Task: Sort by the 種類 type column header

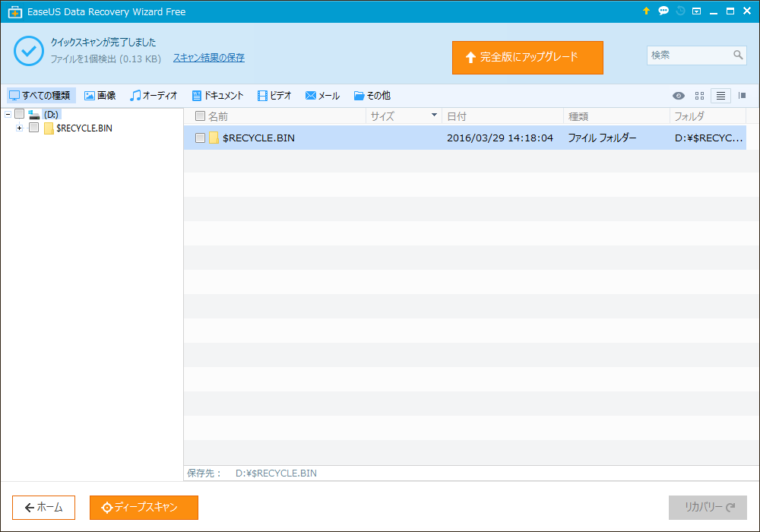Action: (578, 116)
